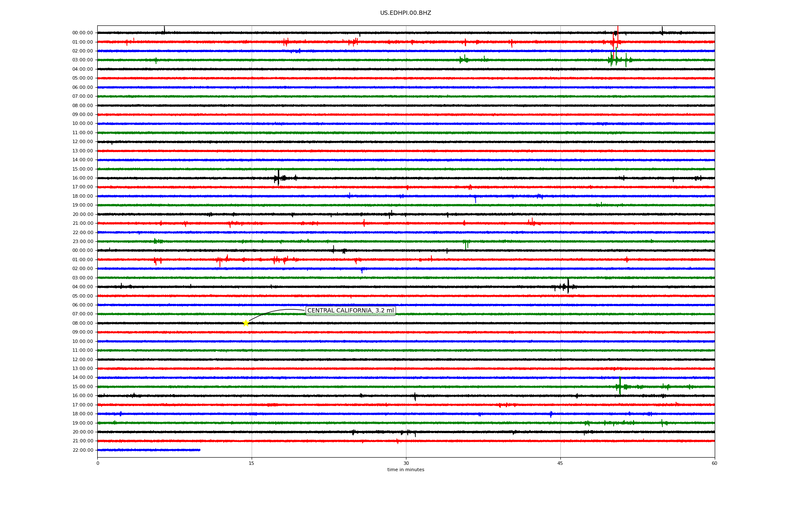The height and width of the screenshot is (508, 812).
Task: Click the first 00:00:00 row label
Action: click(82, 33)
